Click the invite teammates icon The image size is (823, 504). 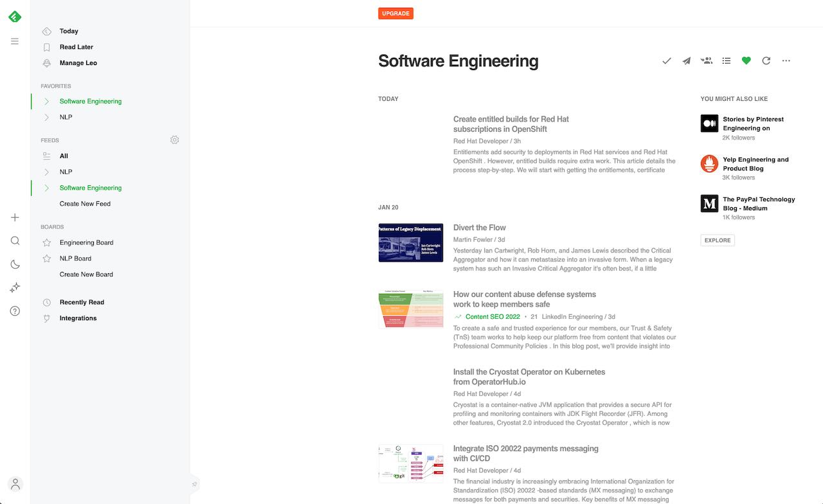[706, 60]
